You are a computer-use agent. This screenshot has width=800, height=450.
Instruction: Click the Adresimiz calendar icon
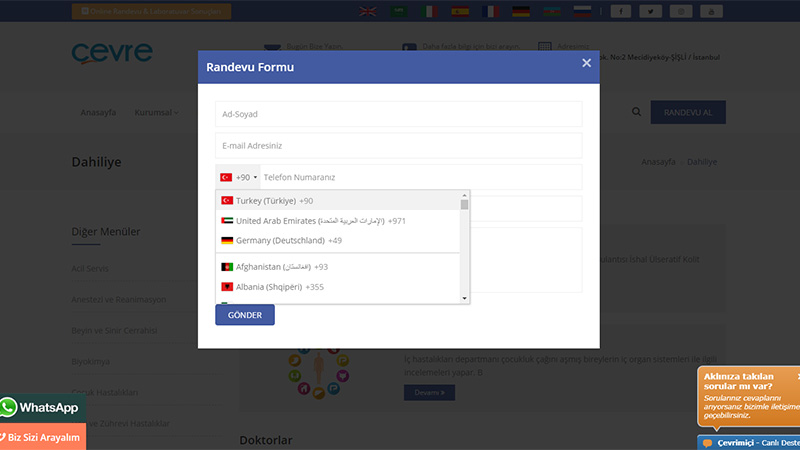(x=544, y=46)
